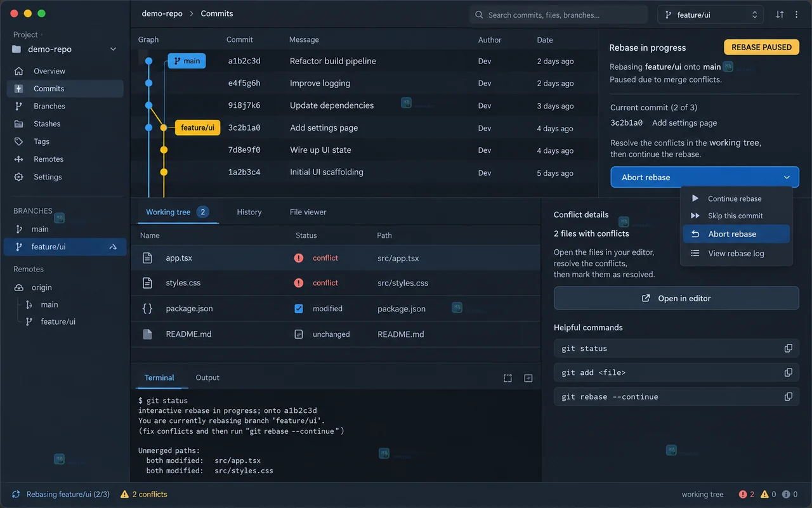Select Abort rebase menu entry
The image size is (812, 508).
tap(736, 234)
